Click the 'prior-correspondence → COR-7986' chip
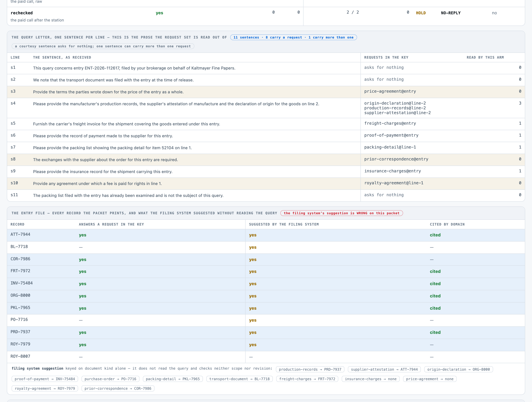The width and height of the screenshot is (532, 402). pos(118,389)
